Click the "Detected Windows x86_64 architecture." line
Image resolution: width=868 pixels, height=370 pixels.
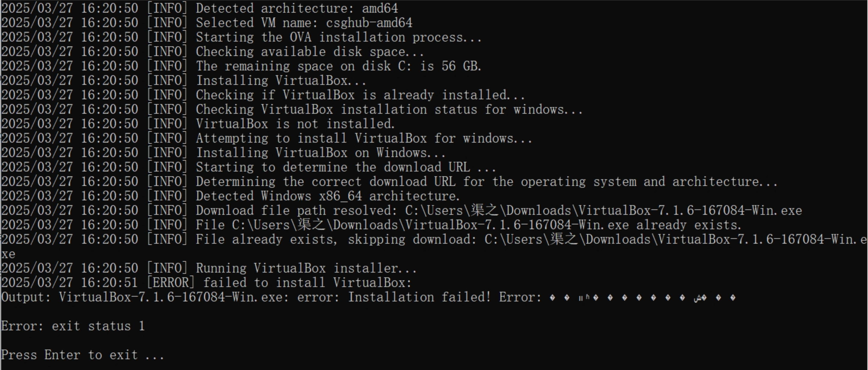click(x=328, y=196)
